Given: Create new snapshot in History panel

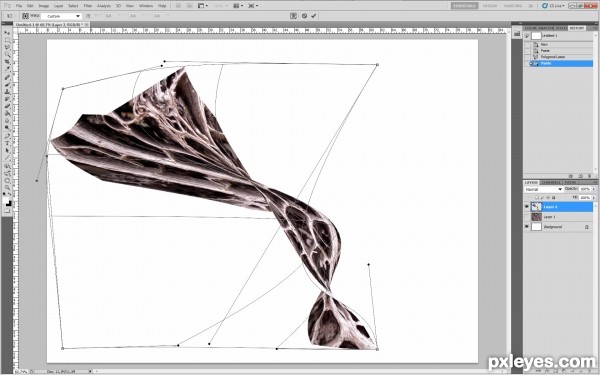Looking at the screenshot, I should pos(580,176).
